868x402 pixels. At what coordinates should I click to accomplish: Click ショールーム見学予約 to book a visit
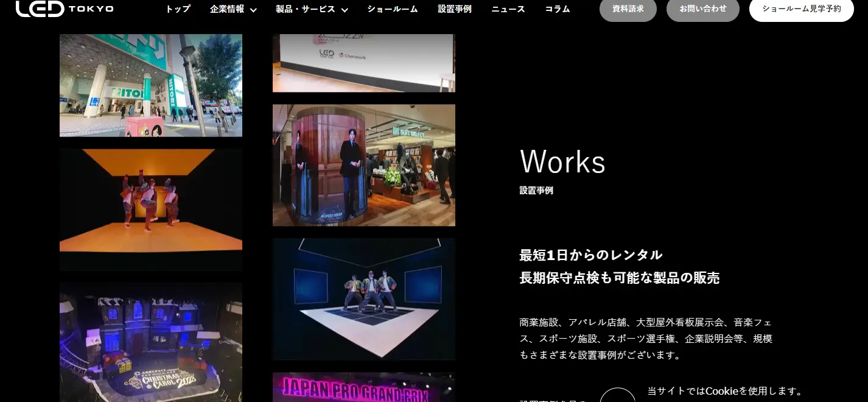pyautogui.click(x=801, y=10)
